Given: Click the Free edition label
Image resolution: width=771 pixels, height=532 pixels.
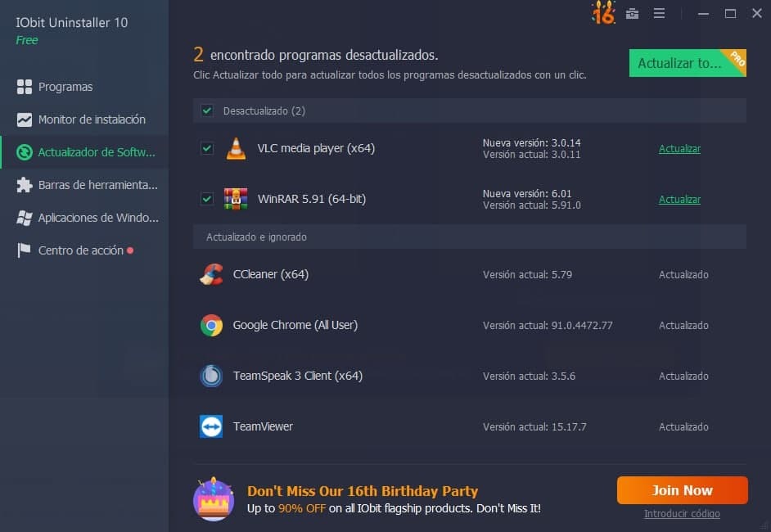Looking at the screenshot, I should 26,40.
